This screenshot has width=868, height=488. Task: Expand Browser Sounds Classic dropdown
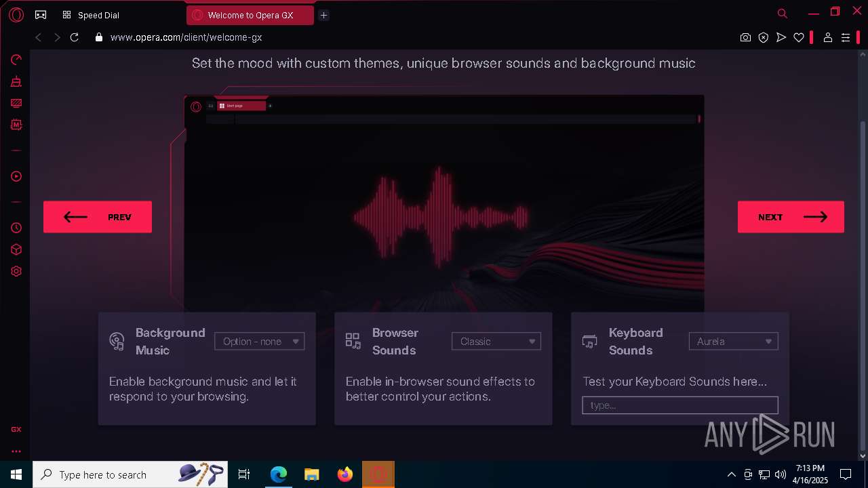[x=496, y=342]
